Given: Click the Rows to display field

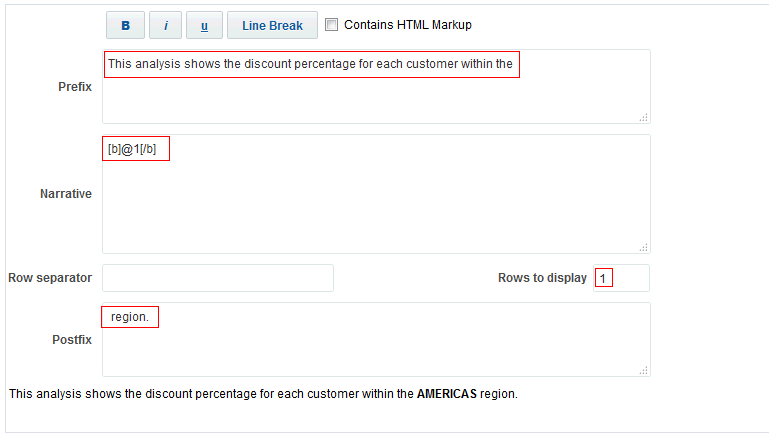Looking at the screenshot, I should (x=621, y=278).
